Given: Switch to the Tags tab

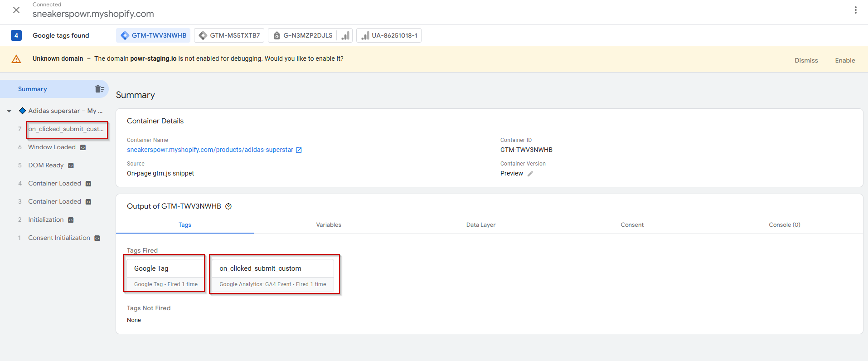Looking at the screenshot, I should (x=185, y=224).
